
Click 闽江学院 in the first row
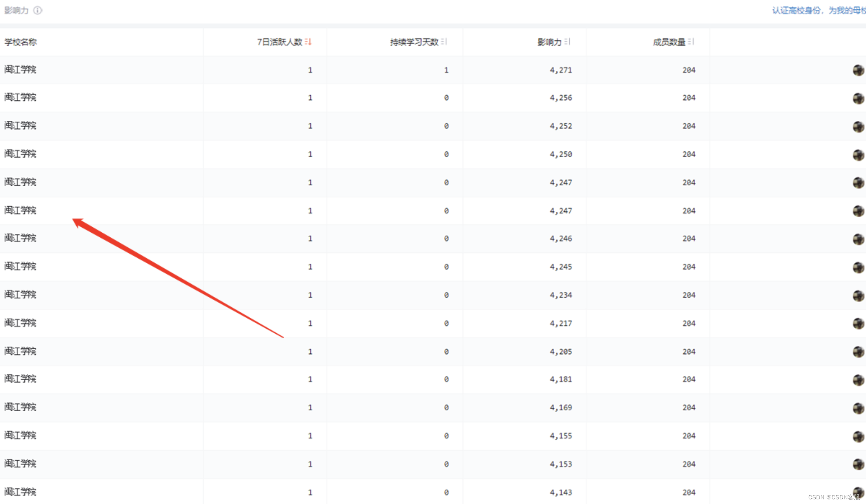(x=20, y=70)
